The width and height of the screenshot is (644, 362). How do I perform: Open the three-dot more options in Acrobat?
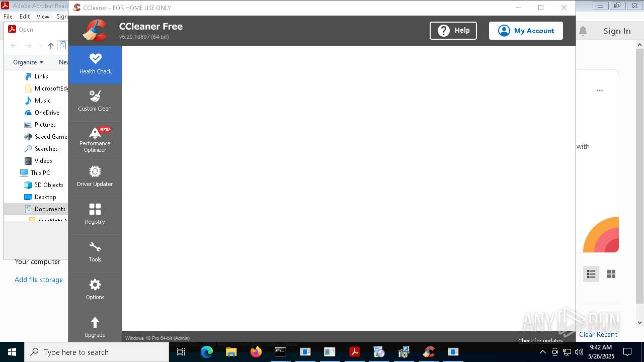coord(600,90)
